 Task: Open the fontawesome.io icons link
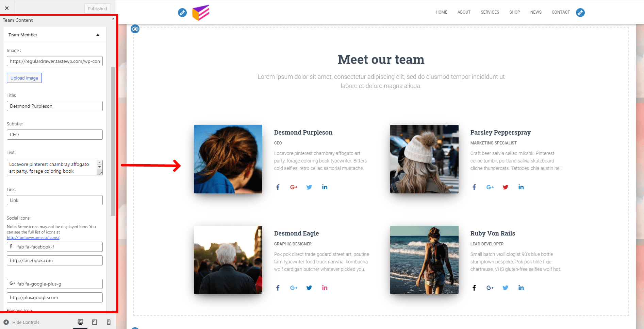tap(33, 238)
